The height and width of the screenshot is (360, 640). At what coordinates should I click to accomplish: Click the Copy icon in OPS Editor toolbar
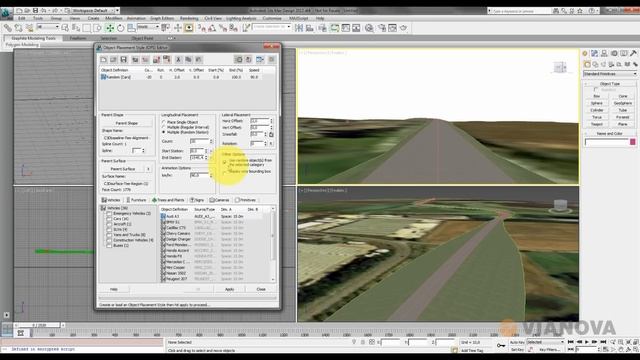188,60
